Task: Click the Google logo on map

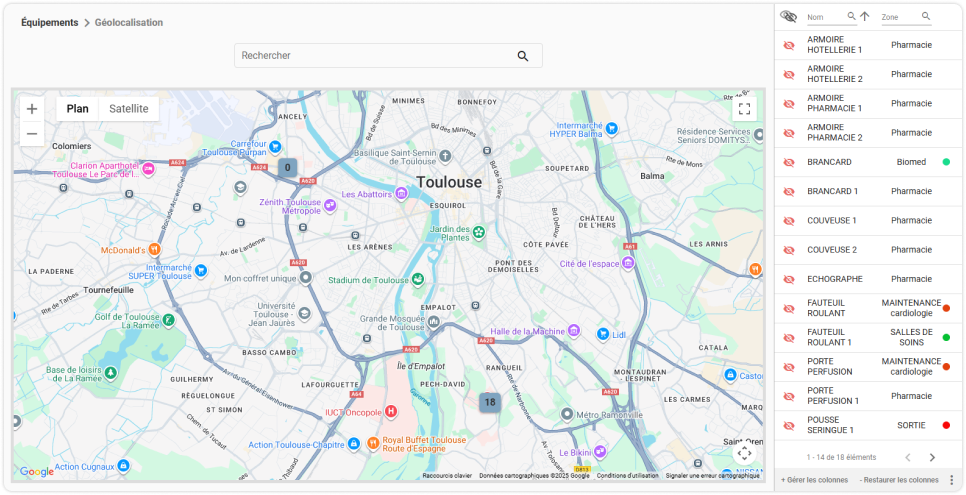Action: point(37,472)
